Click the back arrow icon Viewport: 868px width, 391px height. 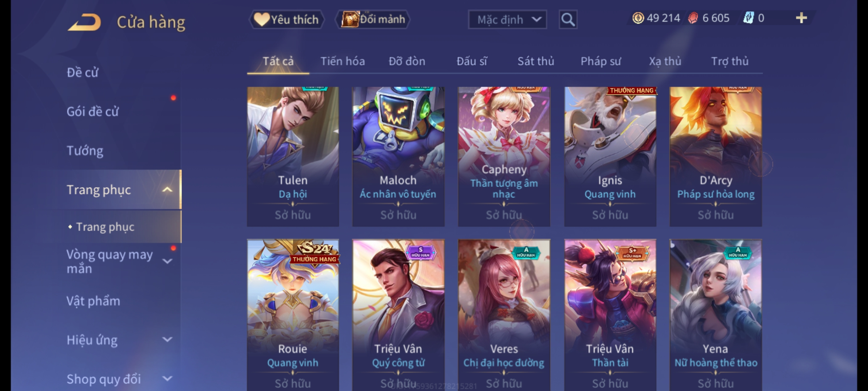coord(84,22)
